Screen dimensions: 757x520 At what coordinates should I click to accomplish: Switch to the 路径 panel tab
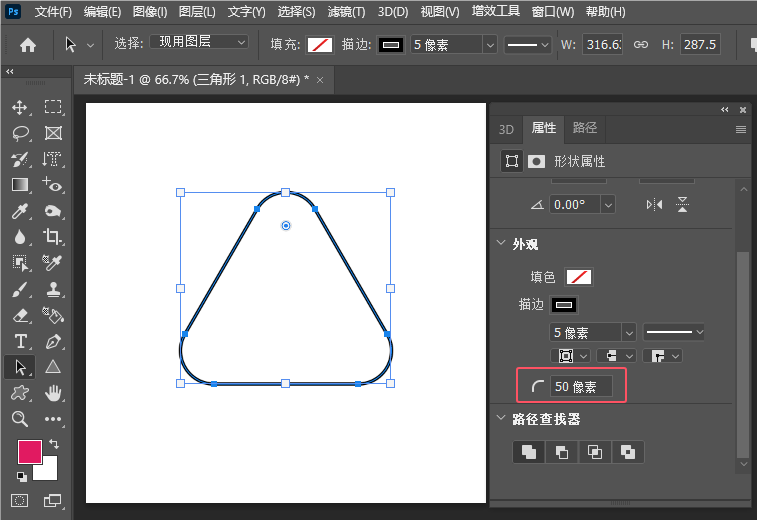585,128
